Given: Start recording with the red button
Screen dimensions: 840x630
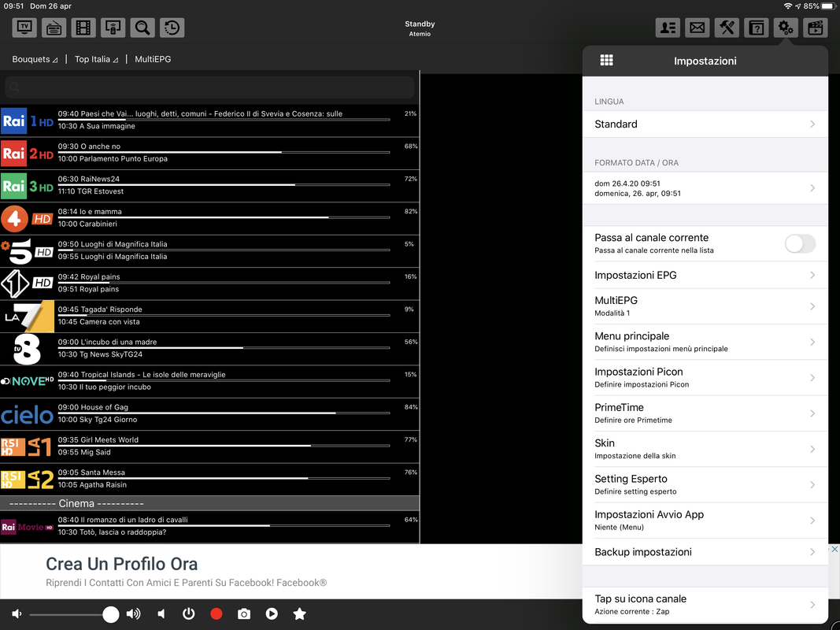Looking at the screenshot, I should point(216,613).
